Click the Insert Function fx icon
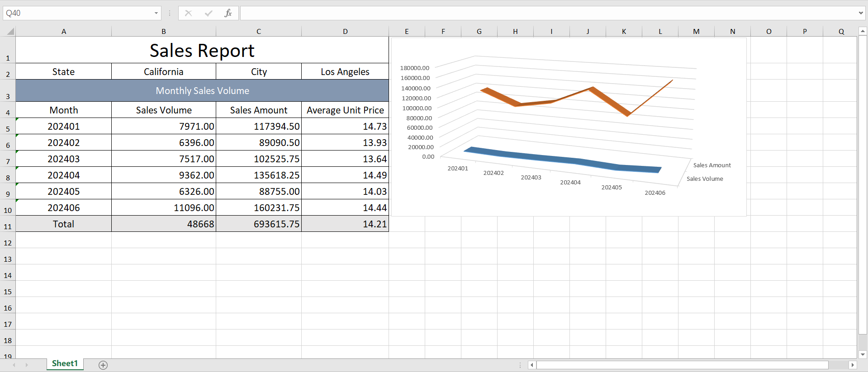The width and height of the screenshot is (868, 372). [228, 13]
